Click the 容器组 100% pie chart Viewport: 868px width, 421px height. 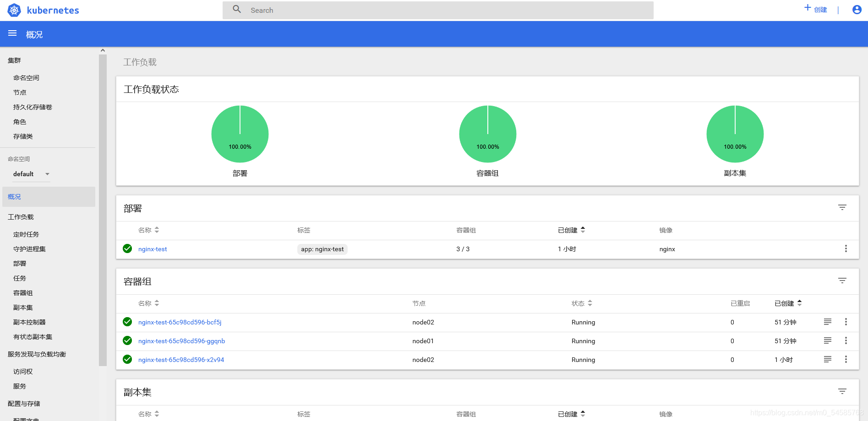[488, 134]
